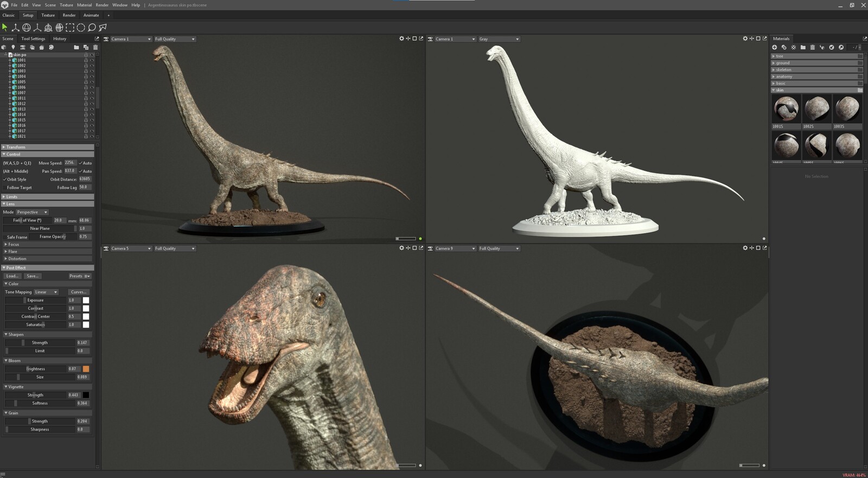
Task: Click the export material arrow icon
Action: [x=841, y=47]
